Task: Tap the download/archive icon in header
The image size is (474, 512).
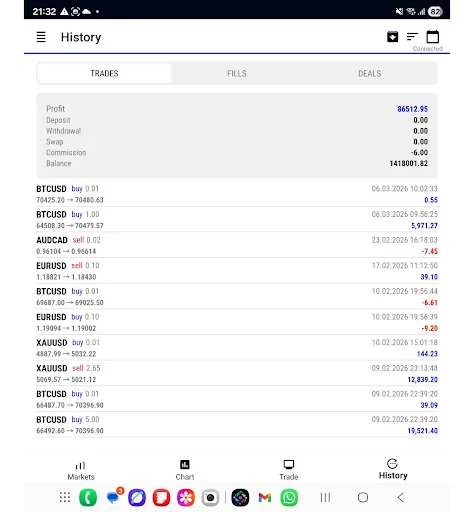Action: coord(392,37)
